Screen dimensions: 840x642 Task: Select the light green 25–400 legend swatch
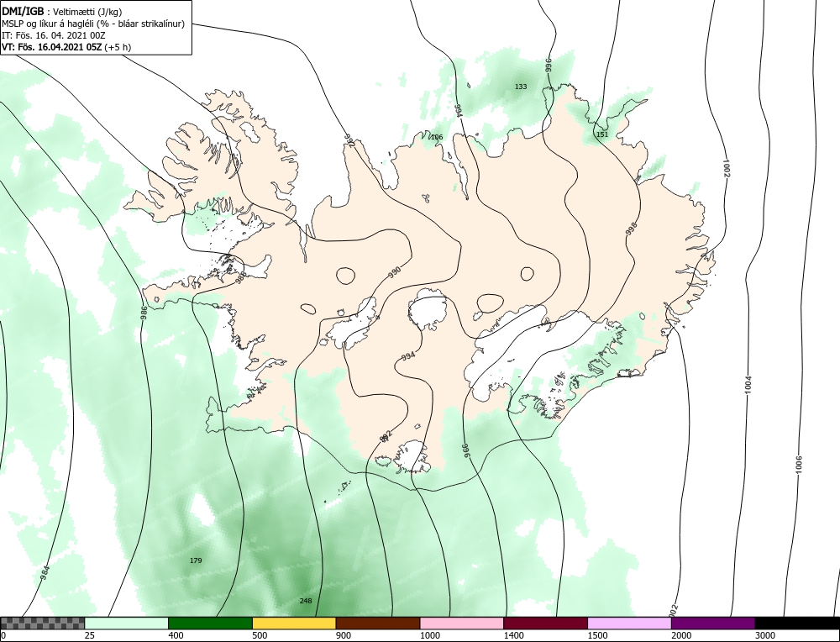click(x=127, y=624)
